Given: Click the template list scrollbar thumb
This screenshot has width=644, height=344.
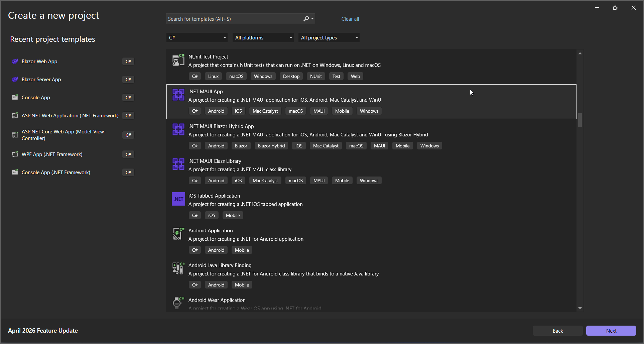Looking at the screenshot, I should (580, 120).
